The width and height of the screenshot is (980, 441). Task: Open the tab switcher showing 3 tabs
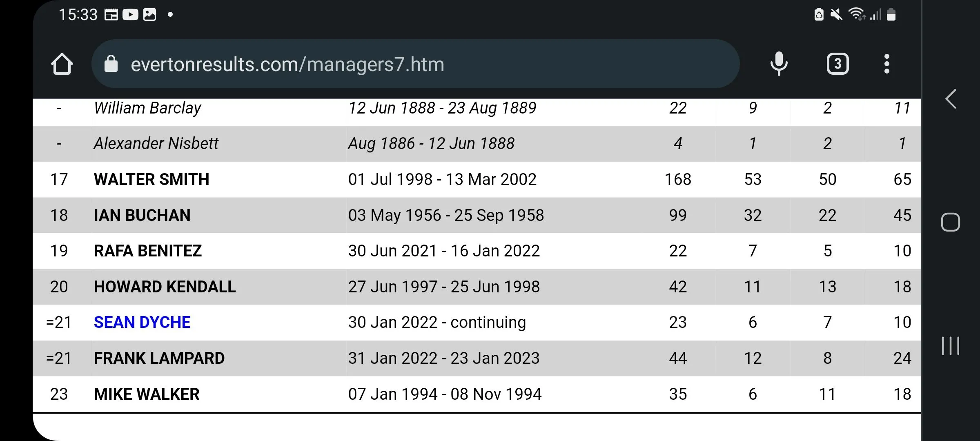point(837,64)
